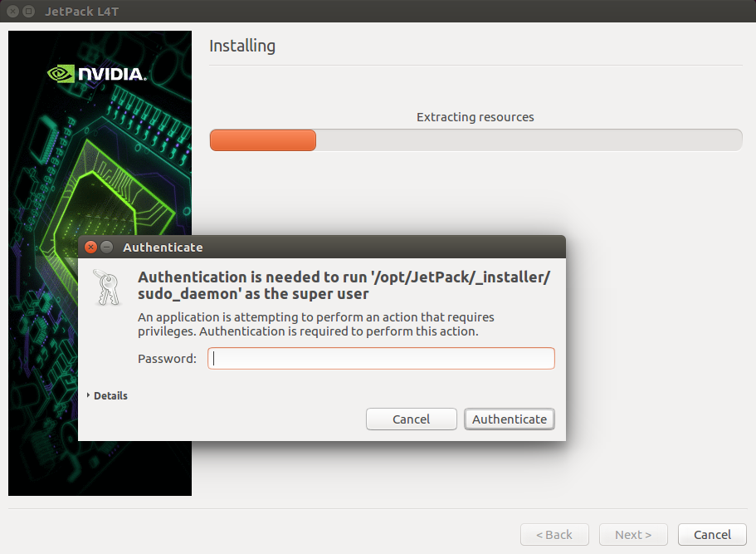Click the eagle emblem inside the NVIDIA logo
This screenshot has height=554, width=756.
tap(60, 73)
